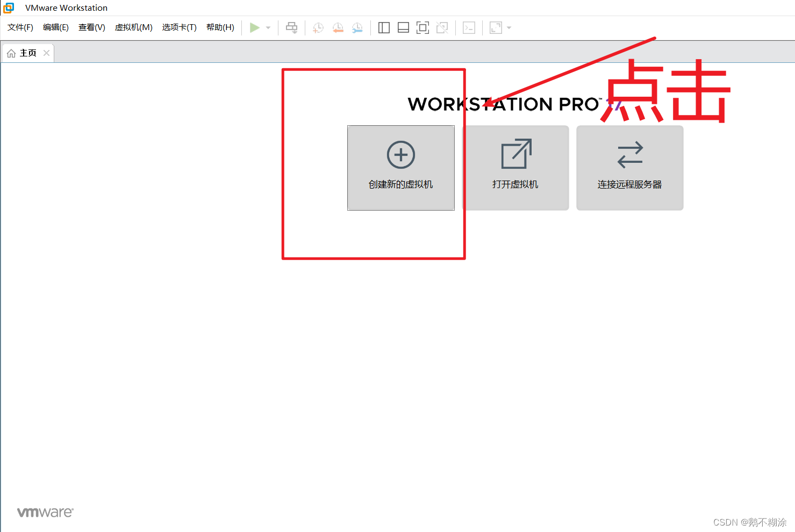The image size is (795, 532).
Task: Click the full screen mode icon
Action: coord(423,28)
